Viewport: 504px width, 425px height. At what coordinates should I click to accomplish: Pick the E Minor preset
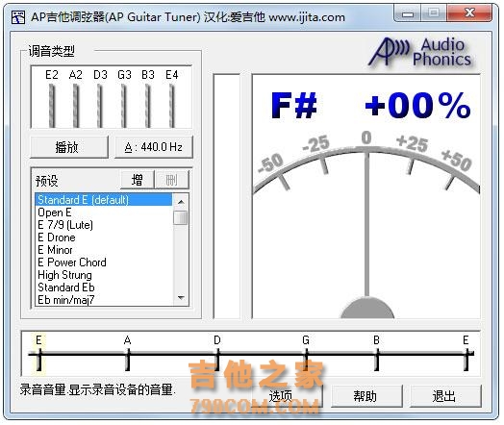pyautogui.click(x=104, y=250)
